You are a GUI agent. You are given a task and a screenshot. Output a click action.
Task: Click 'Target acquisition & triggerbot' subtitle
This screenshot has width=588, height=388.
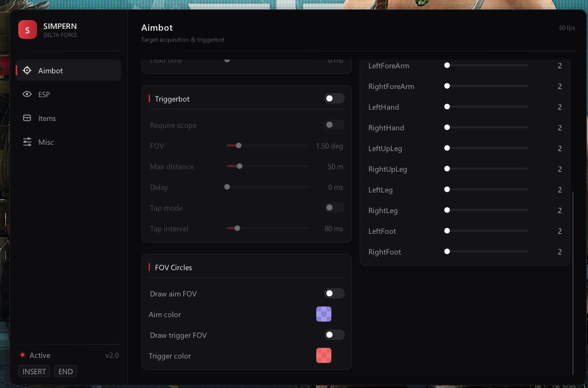tap(183, 39)
